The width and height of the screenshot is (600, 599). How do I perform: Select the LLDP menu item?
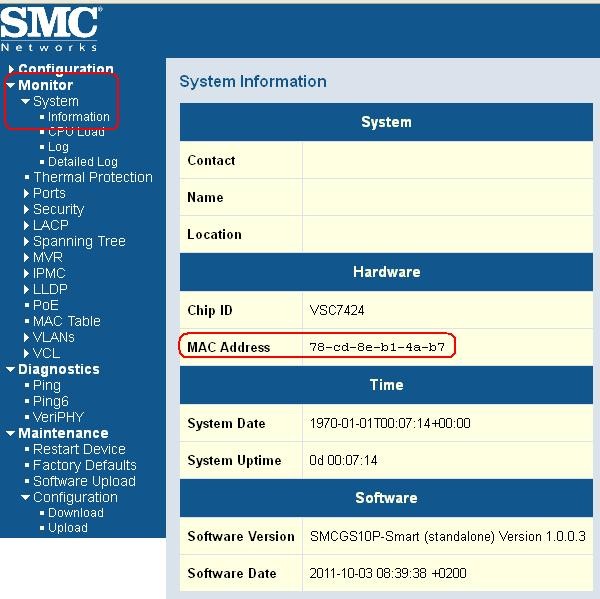[x=50, y=290]
